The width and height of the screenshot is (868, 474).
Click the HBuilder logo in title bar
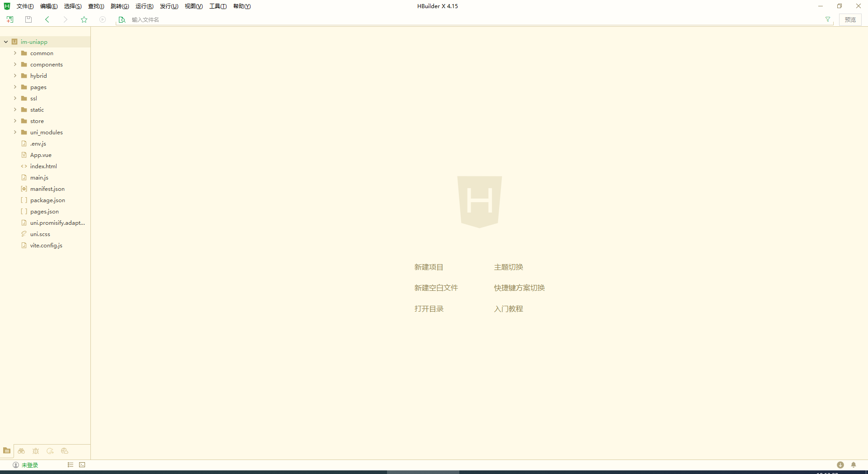point(7,6)
